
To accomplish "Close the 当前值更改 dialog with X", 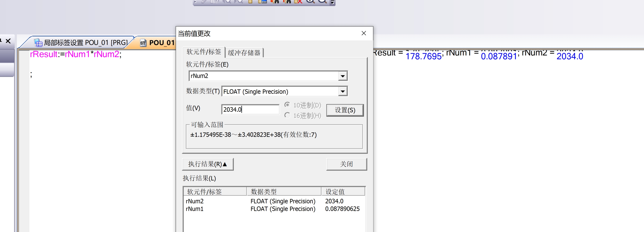I will (x=363, y=33).
